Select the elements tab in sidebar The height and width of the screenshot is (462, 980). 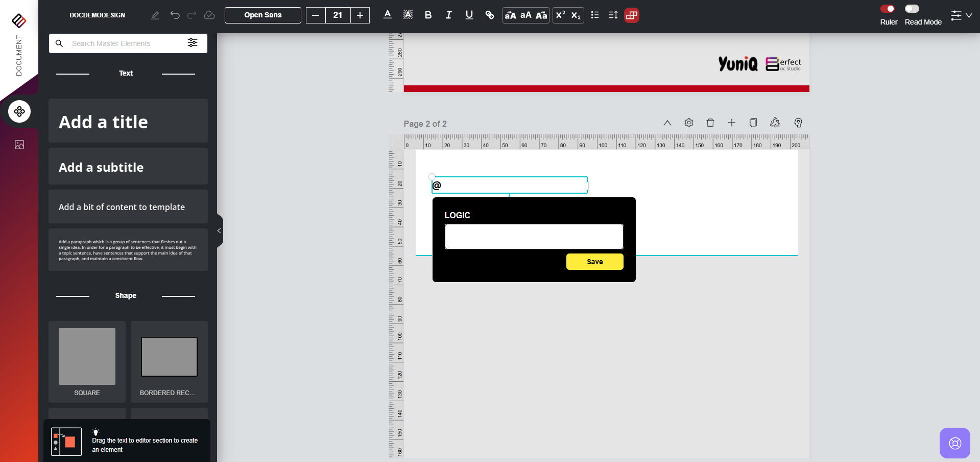pos(19,111)
